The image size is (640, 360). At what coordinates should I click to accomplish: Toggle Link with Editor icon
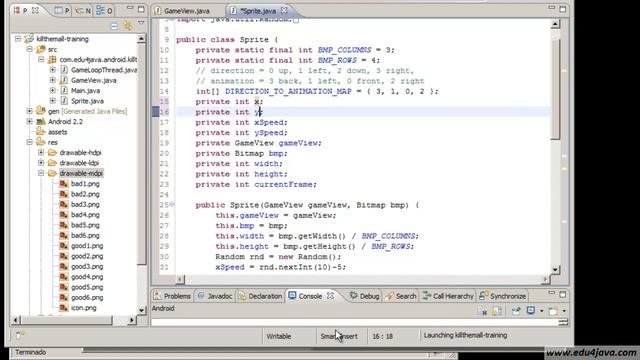(x=128, y=26)
